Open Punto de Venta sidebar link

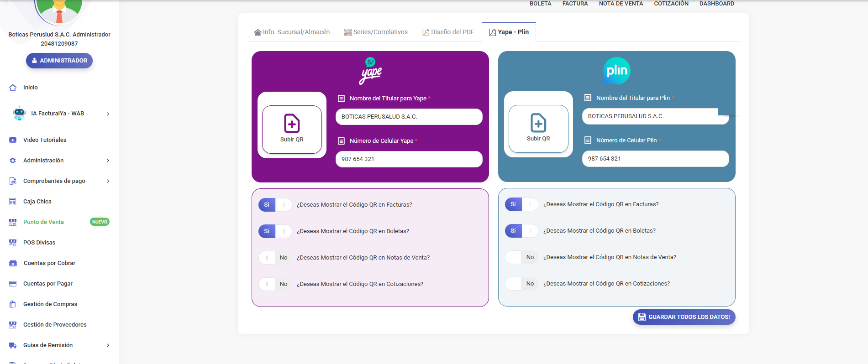[43, 222]
